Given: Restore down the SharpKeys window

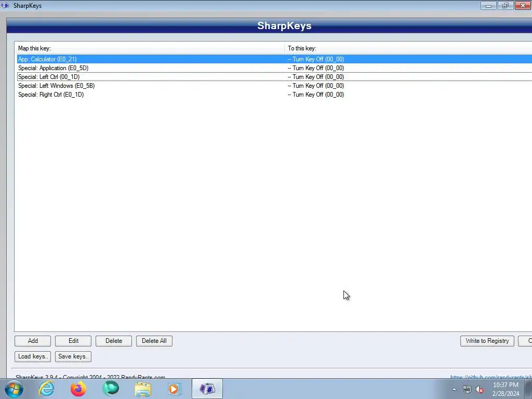Looking at the screenshot, I should coord(505,5).
